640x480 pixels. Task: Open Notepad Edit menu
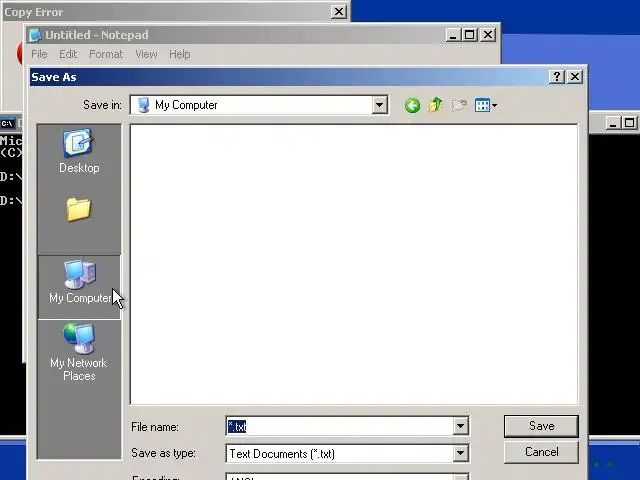[68, 54]
